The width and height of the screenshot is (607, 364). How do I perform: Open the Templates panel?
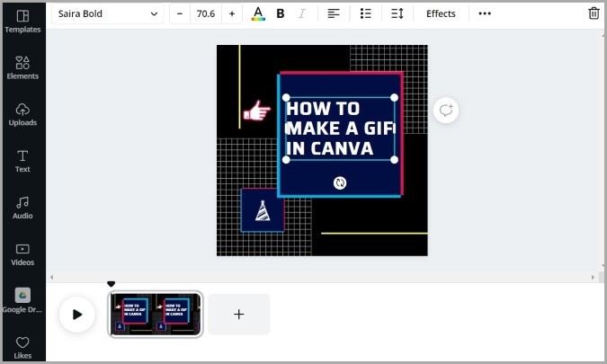(22, 21)
